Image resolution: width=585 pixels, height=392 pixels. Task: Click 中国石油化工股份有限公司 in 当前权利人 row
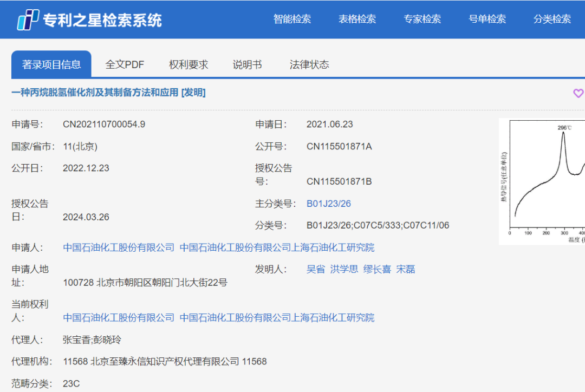119,318
